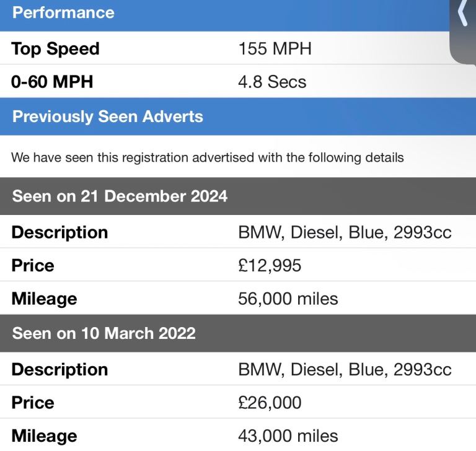Select the Previously Seen Adverts header
Screen dimensions: 476x451
(x=238, y=116)
